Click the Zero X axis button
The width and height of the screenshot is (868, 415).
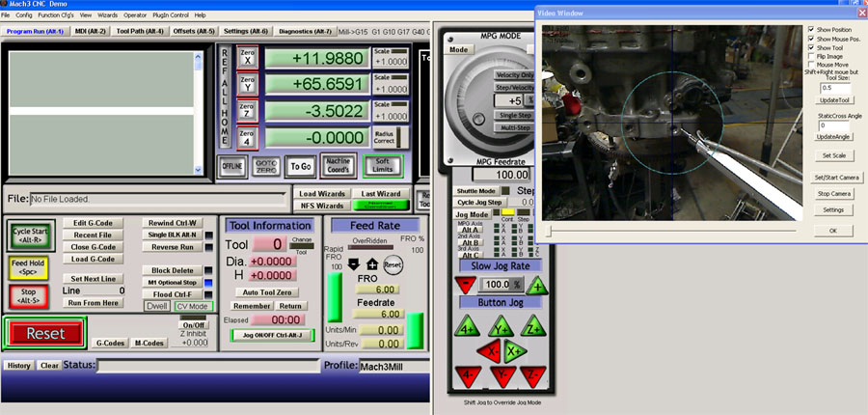247,58
